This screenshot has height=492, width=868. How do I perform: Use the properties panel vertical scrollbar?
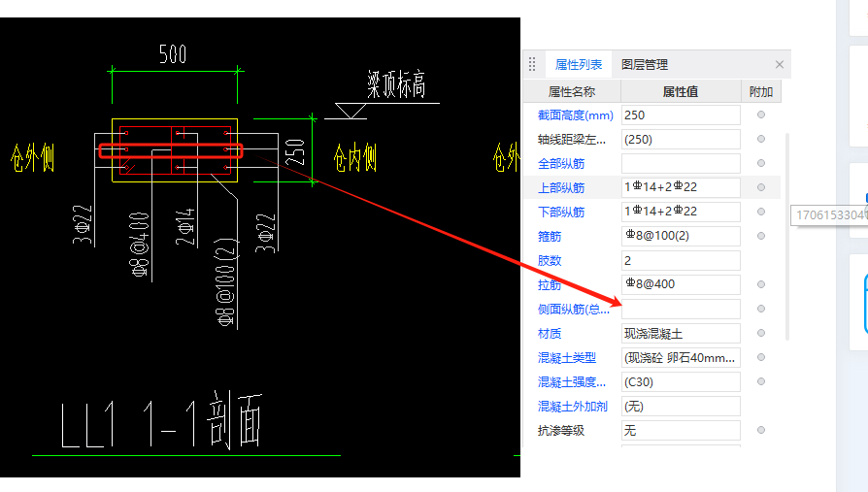click(787, 237)
